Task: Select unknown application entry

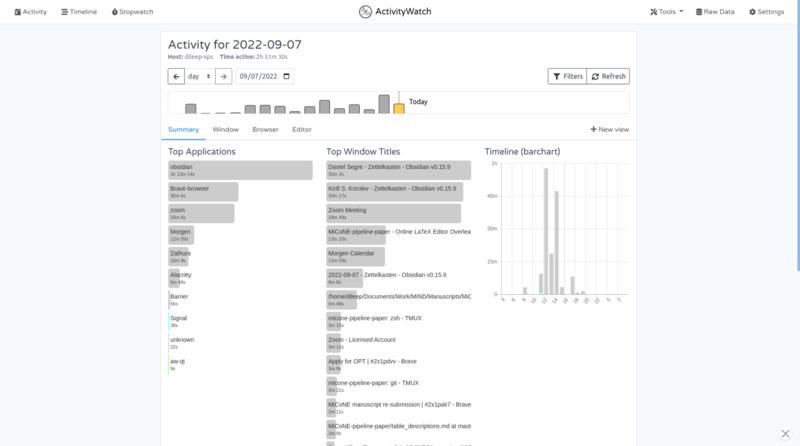Action: (x=182, y=343)
